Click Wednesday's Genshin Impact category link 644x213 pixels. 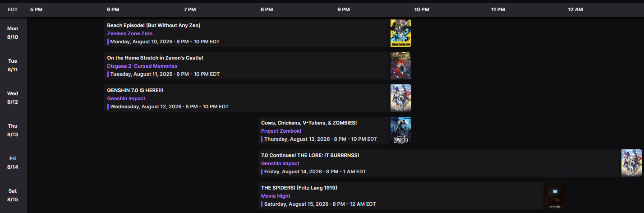tap(126, 98)
